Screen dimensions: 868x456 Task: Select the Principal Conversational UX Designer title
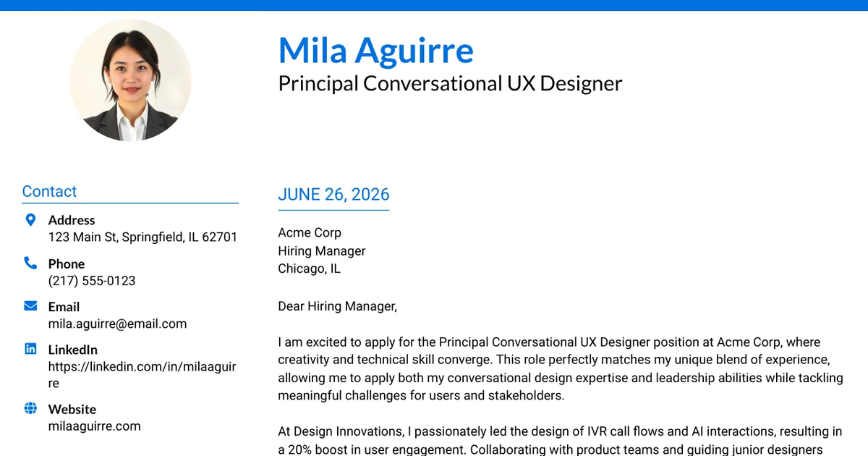[x=450, y=83]
